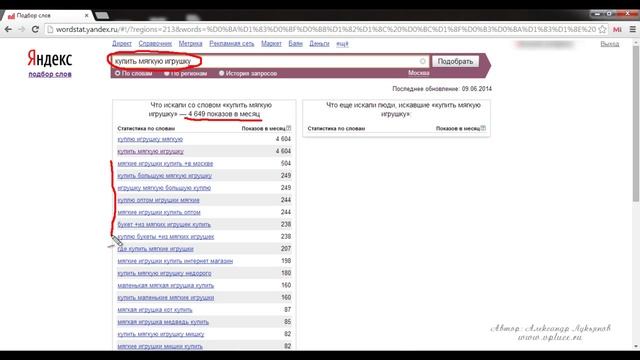The height and width of the screenshot is (360, 640).
Task: Open keyword где купить мягкие игрушки
Action: tap(156, 249)
